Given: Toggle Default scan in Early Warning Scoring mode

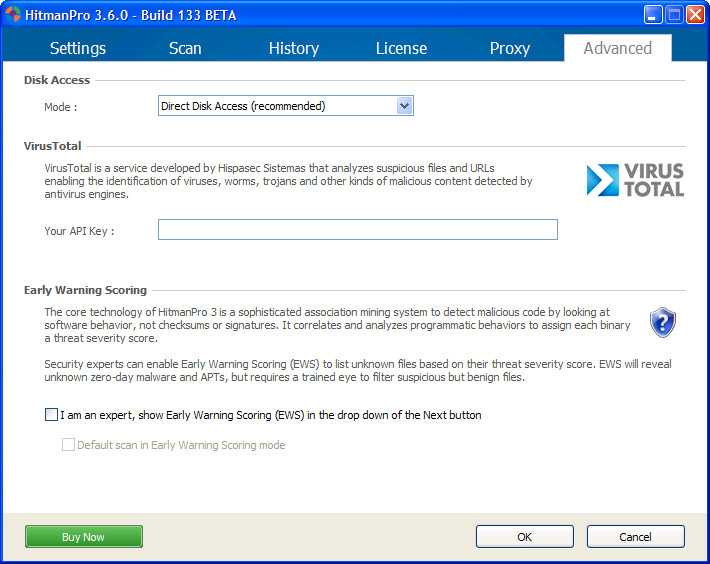Looking at the screenshot, I should point(68,445).
